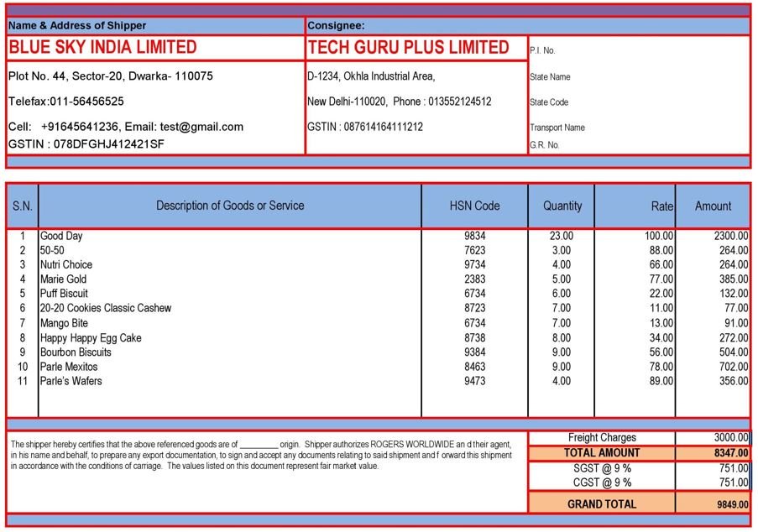The width and height of the screenshot is (758, 532).
Task: Select the consignee name TECH GURU PLUS LIMITED
Action: point(409,47)
